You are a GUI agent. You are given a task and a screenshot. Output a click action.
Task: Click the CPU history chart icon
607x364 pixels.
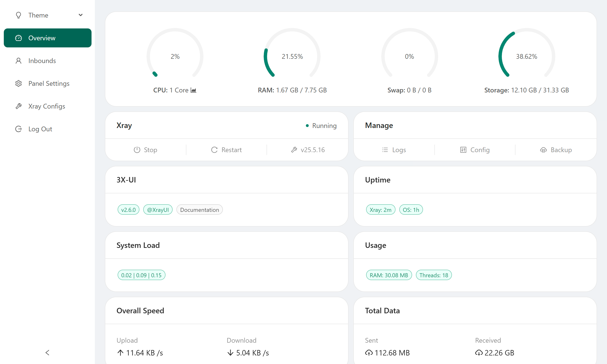[x=193, y=90]
